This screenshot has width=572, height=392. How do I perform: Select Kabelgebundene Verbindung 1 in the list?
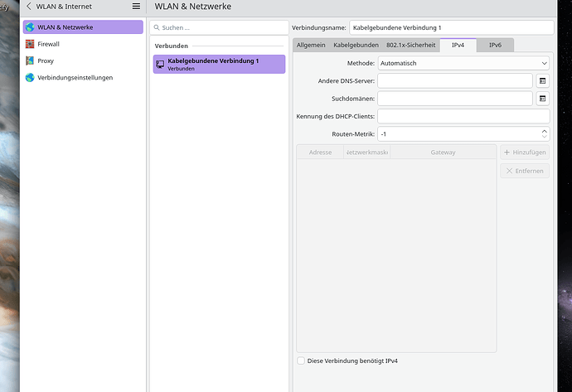pos(219,64)
